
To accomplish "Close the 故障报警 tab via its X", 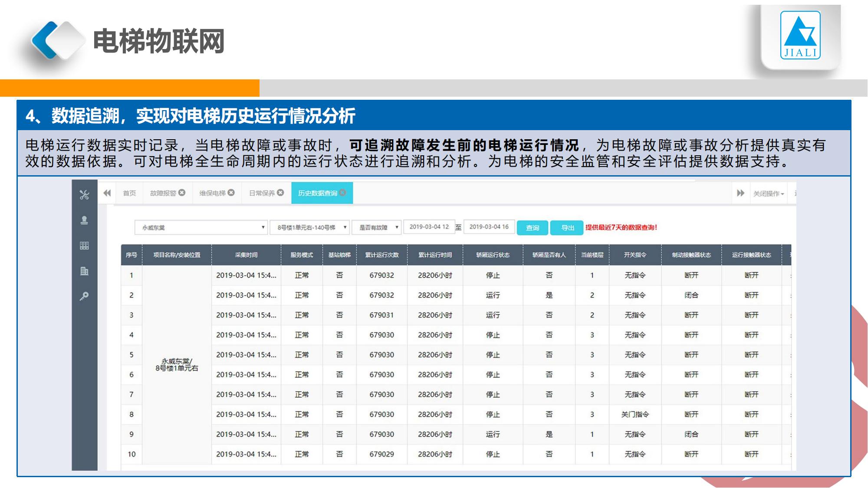I will tap(182, 193).
